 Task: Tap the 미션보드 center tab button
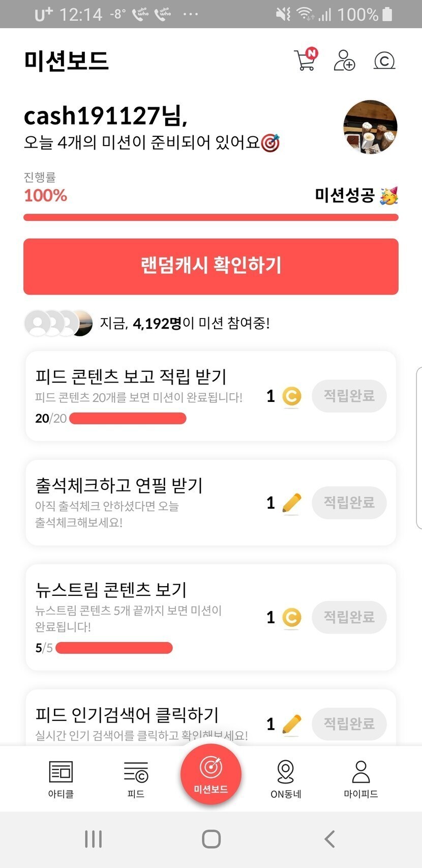click(x=210, y=774)
